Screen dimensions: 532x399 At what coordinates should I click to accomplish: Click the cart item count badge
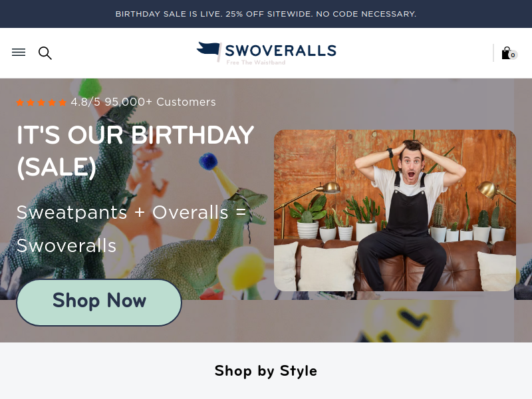[513, 55]
